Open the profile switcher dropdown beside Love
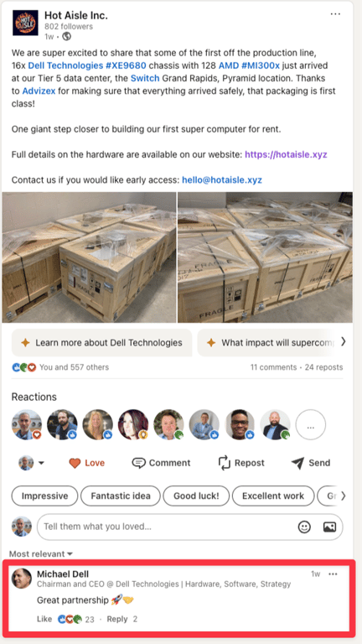The width and height of the screenshot is (362, 644). point(31,463)
